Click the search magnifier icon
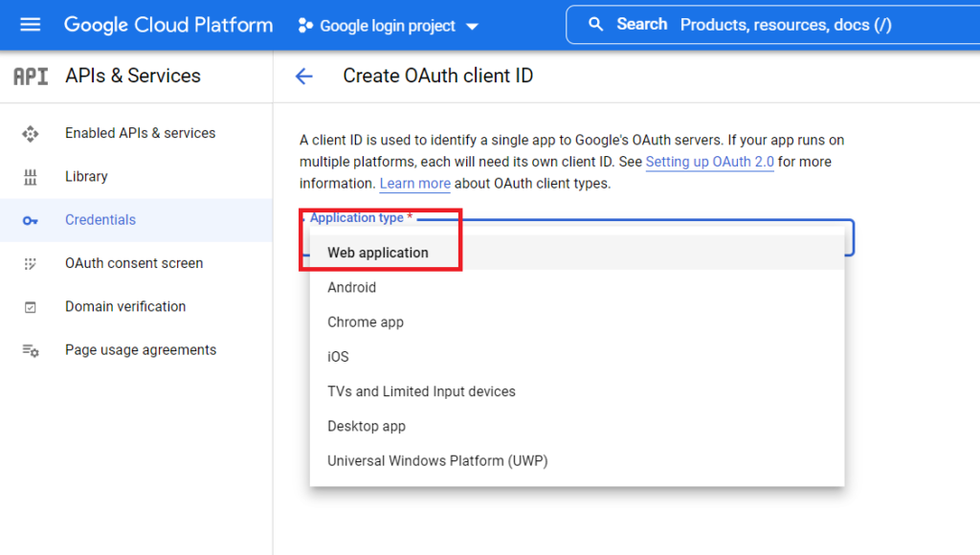 [x=598, y=24]
